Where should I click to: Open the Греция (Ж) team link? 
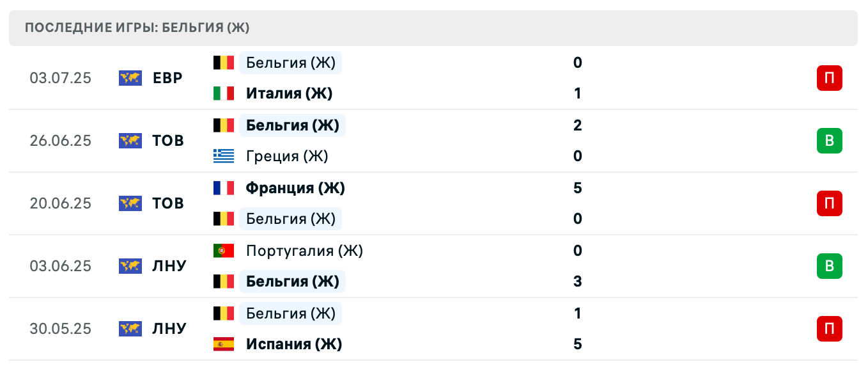tap(287, 156)
